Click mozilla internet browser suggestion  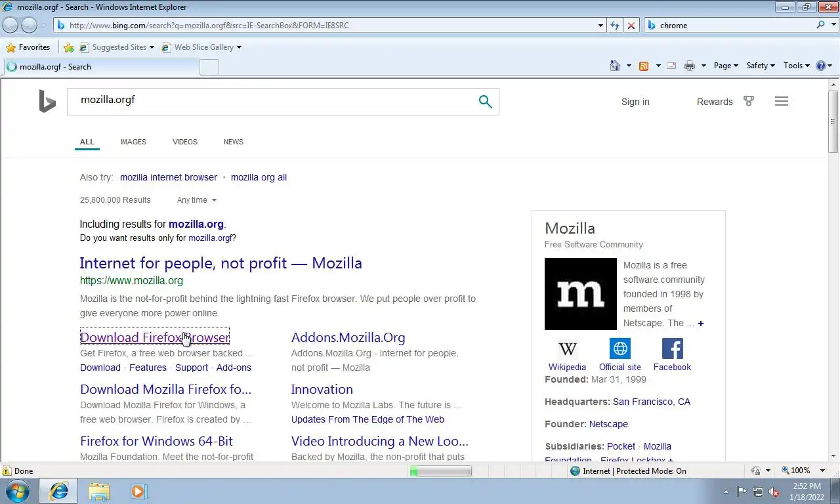(x=168, y=177)
